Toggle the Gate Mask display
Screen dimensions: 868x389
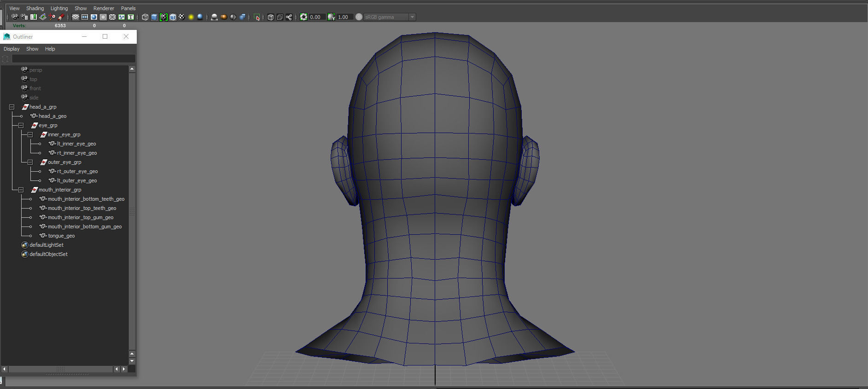103,17
